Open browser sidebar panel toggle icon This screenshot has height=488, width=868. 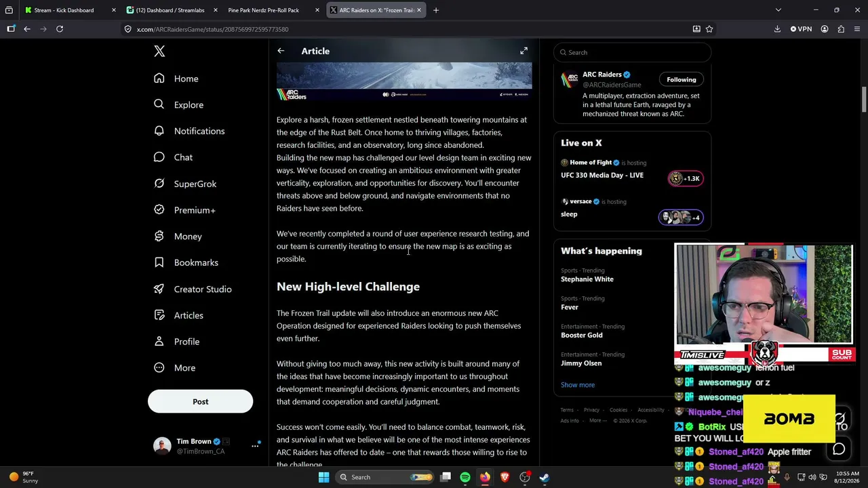11,29
